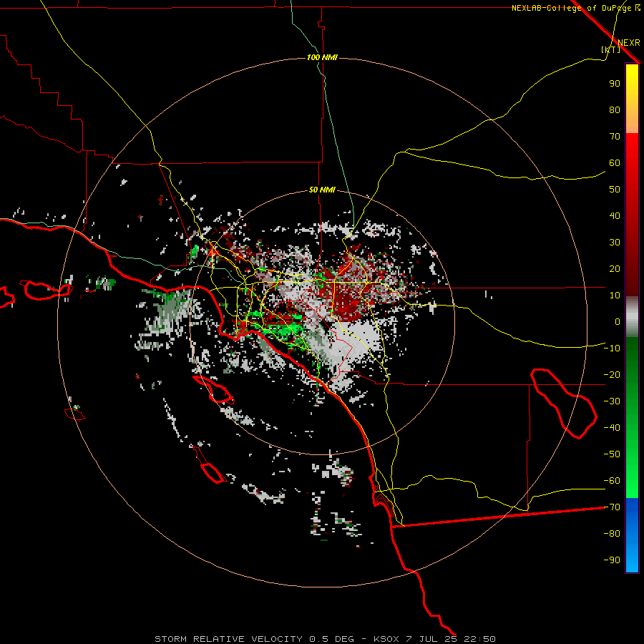Viewport: 644px width, 644px height.
Task: Click the '50' value on the velocity scale
Action: tap(615, 190)
